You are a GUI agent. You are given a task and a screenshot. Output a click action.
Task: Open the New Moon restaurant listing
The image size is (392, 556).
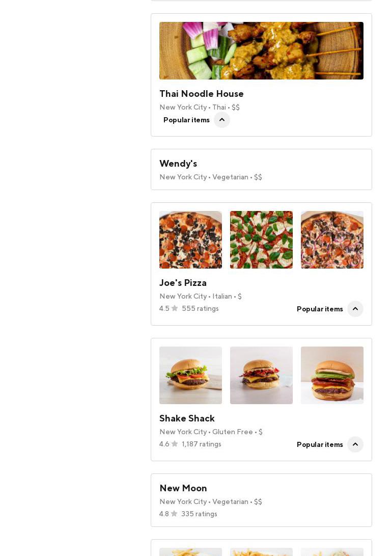click(x=183, y=488)
